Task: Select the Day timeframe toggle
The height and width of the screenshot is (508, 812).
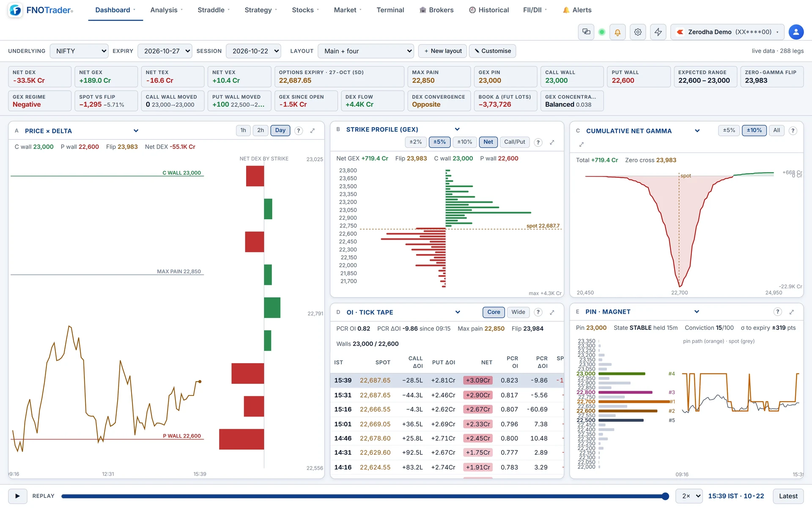Action: 280,130
